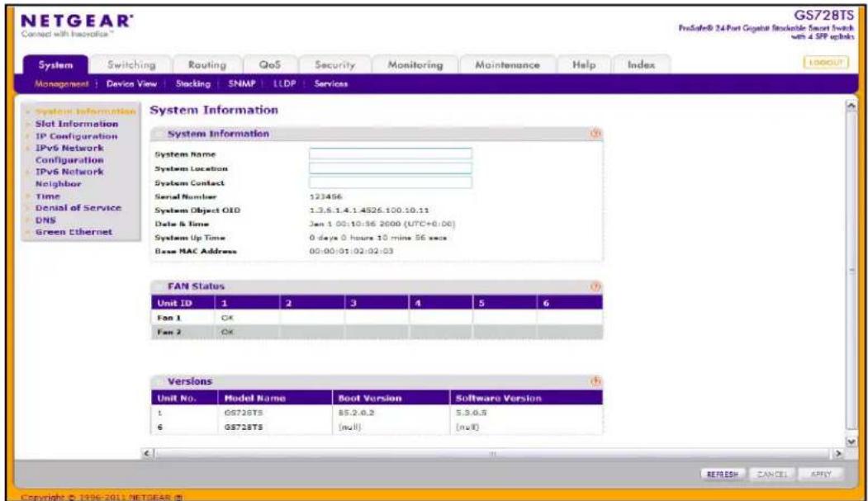Open help icon for FAN Status section
This screenshot has height=501, width=868.
(595, 286)
